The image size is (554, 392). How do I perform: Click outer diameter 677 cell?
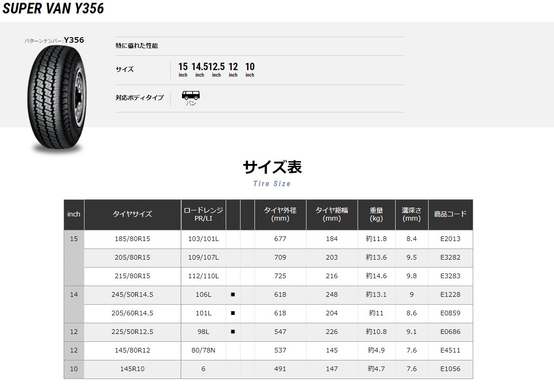point(280,239)
